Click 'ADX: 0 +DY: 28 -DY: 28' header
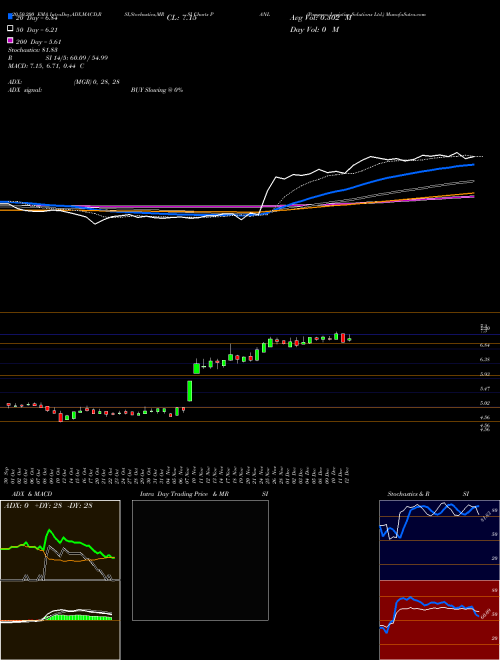The width and height of the screenshot is (500, 660). click(48, 506)
